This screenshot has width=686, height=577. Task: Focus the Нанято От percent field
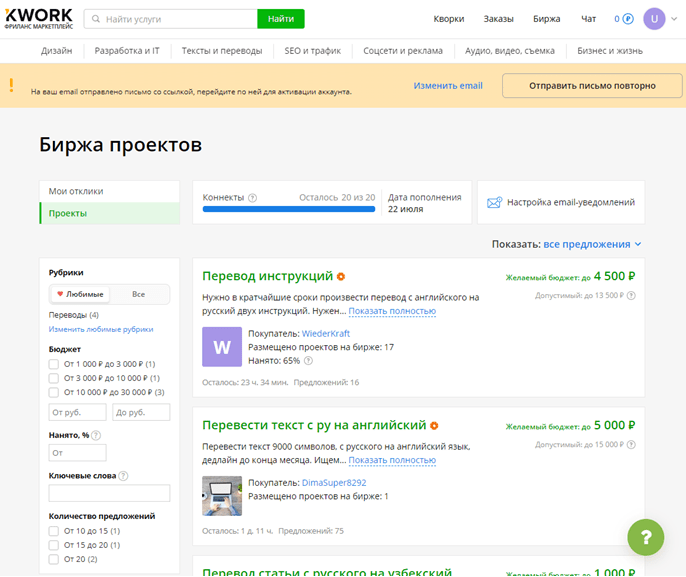[77, 453]
